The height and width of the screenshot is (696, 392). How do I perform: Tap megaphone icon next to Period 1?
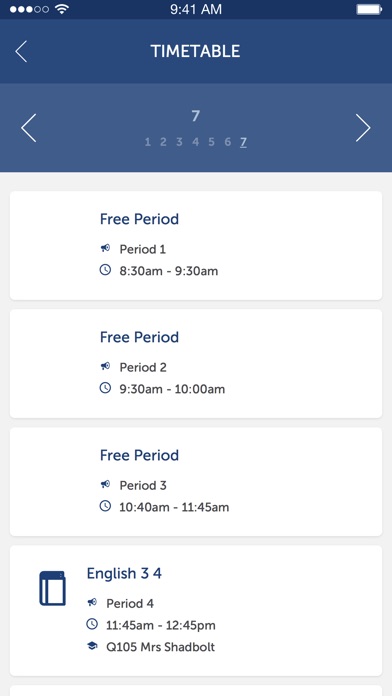pos(105,249)
